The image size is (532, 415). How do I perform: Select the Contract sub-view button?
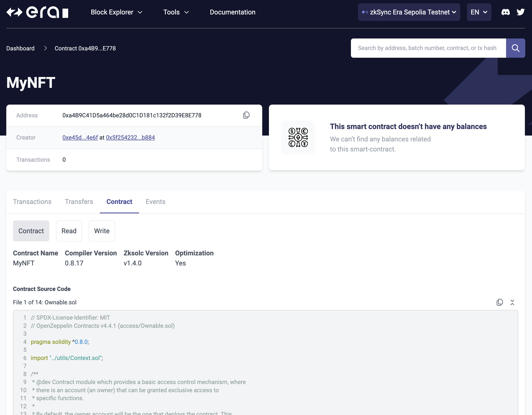tap(31, 231)
